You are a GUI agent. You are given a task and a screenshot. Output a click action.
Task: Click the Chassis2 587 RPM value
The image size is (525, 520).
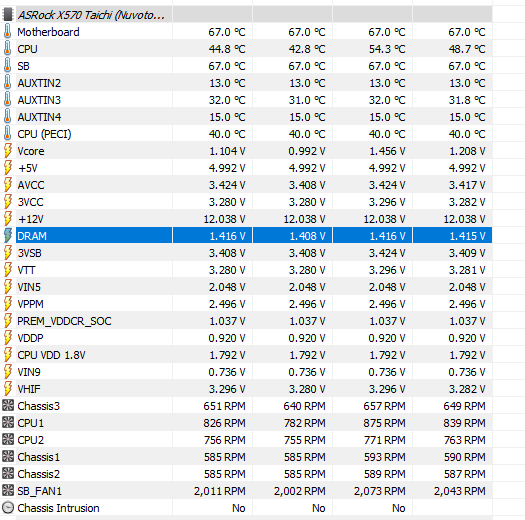pyautogui.click(x=465, y=474)
